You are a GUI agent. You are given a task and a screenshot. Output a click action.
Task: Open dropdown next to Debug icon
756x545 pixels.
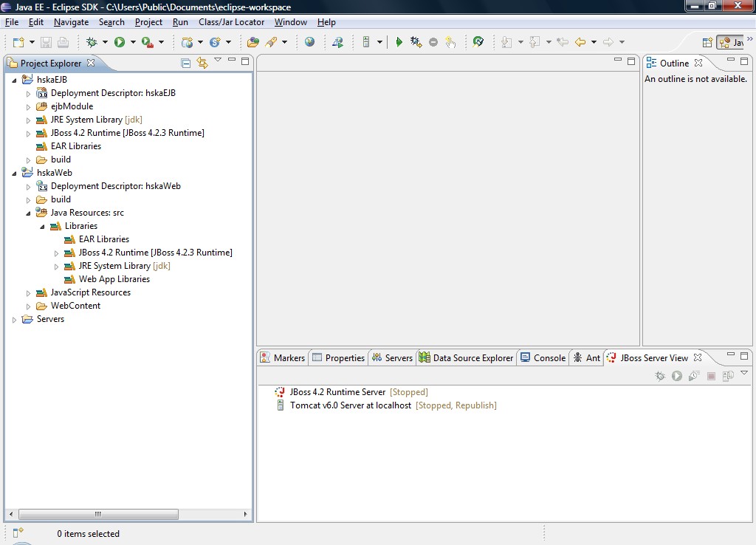[x=105, y=42]
